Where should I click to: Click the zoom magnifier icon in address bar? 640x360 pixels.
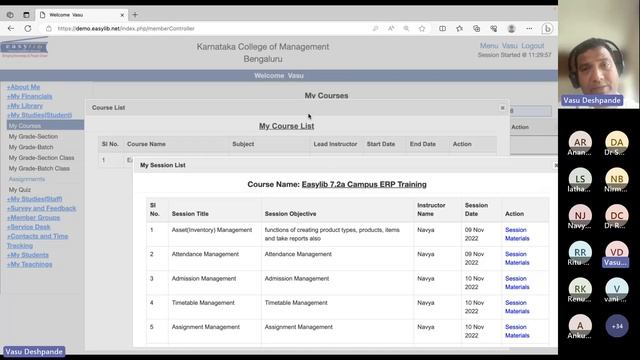pyautogui.click(x=406, y=29)
